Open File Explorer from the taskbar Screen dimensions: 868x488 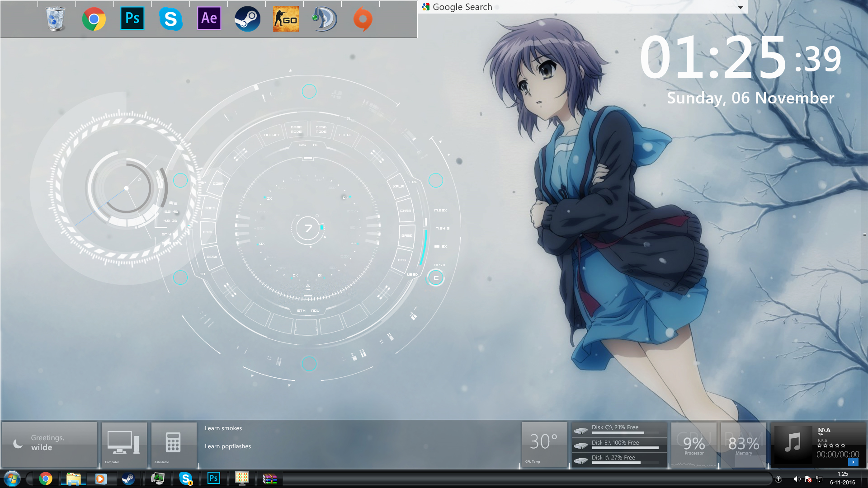pyautogui.click(x=73, y=479)
